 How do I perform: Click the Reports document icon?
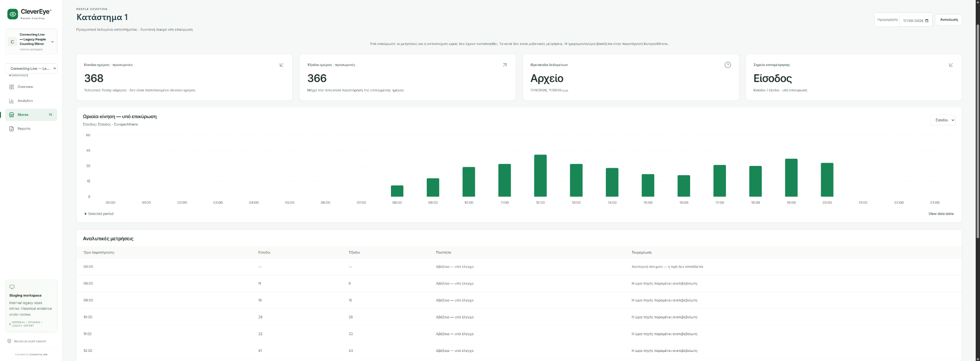point(11,129)
